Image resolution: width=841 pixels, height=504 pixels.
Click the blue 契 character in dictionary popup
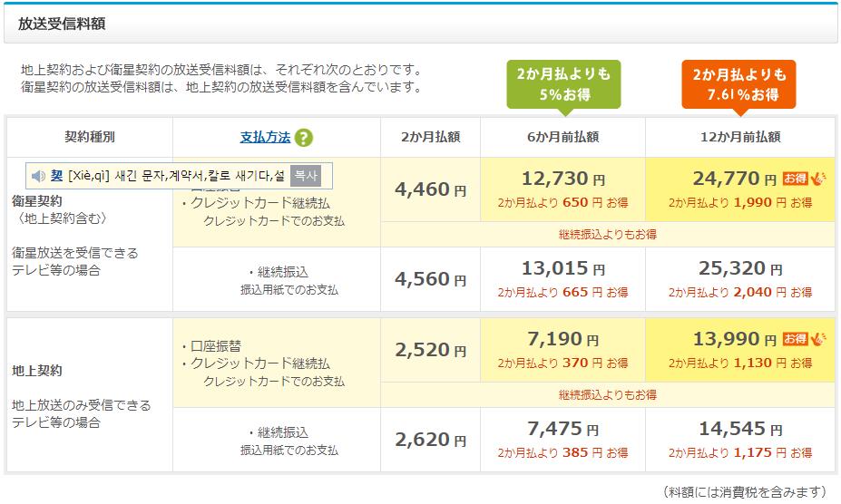point(56,176)
